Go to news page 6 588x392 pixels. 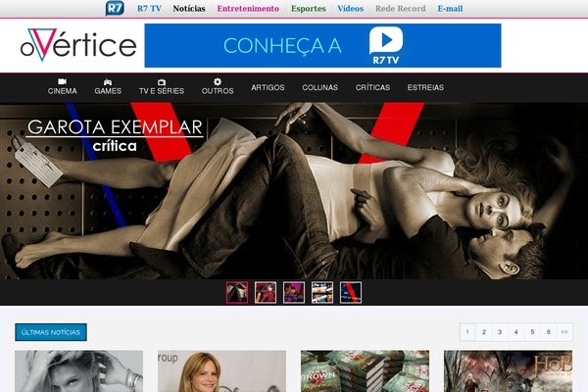[x=549, y=332]
